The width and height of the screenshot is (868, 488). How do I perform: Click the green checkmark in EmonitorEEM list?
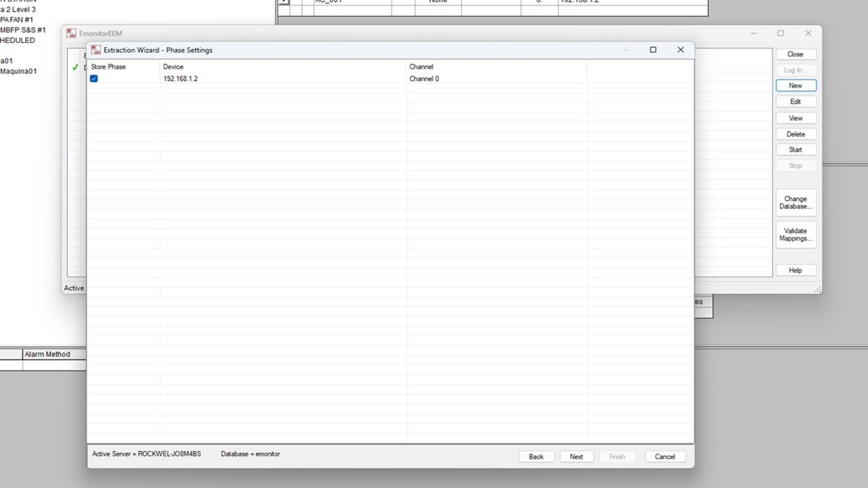coord(75,67)
